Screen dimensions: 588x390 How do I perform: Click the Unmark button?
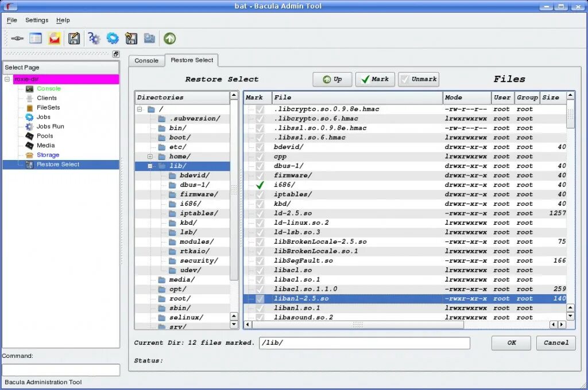[x=419, y=79]
